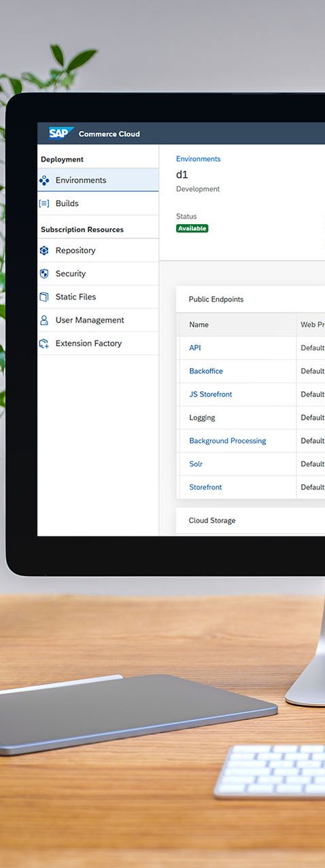The width and height of the screenshot is (325, 868).
Task: Select the User Management person icon
Action: tap(44, 320)
